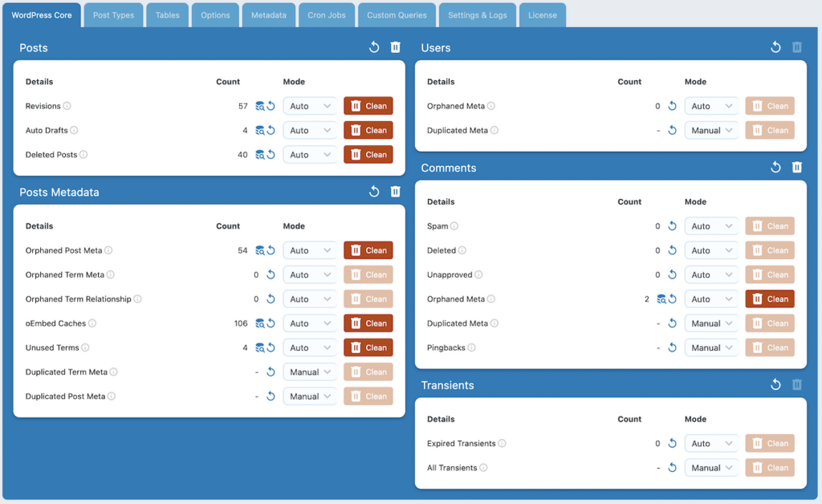
Task: Open Mode dropdown for Pingbacks
Action: point(711,348)
